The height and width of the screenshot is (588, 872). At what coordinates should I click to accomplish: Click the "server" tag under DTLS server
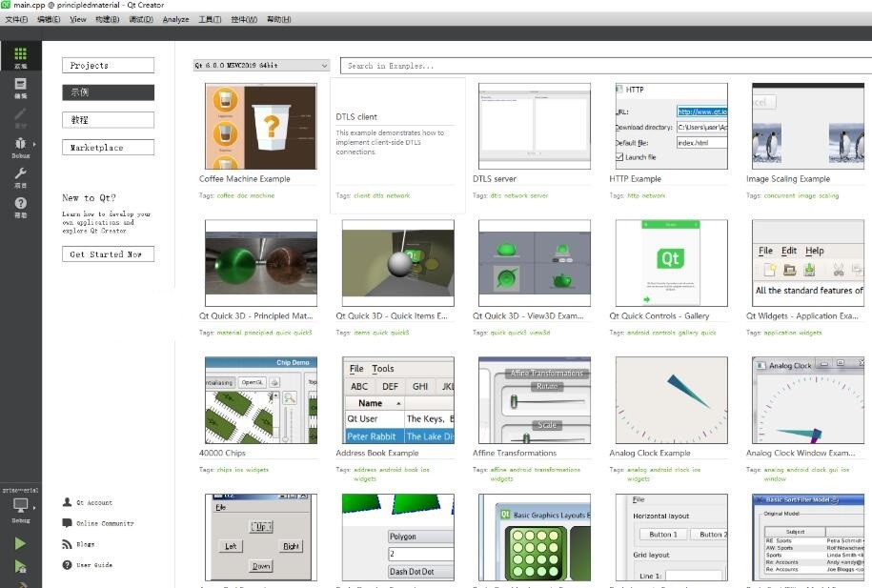pos(538,195)
